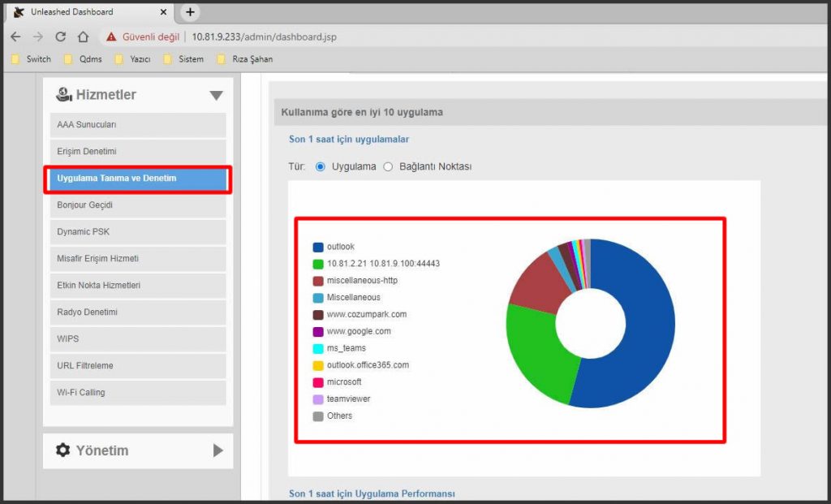
Task: Click the 'Güvenli değil' security label
Action: click(150, 37)
